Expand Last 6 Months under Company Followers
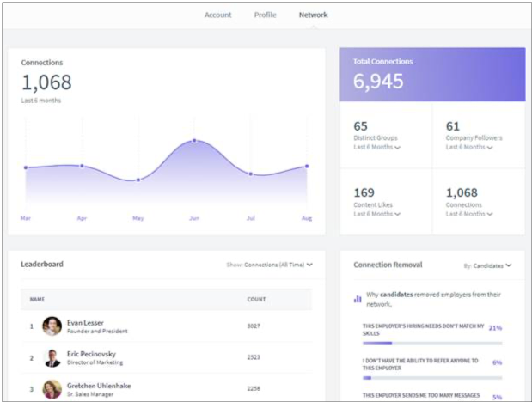The height and width of the screenshot is (402, 532). tap(469, 147)
